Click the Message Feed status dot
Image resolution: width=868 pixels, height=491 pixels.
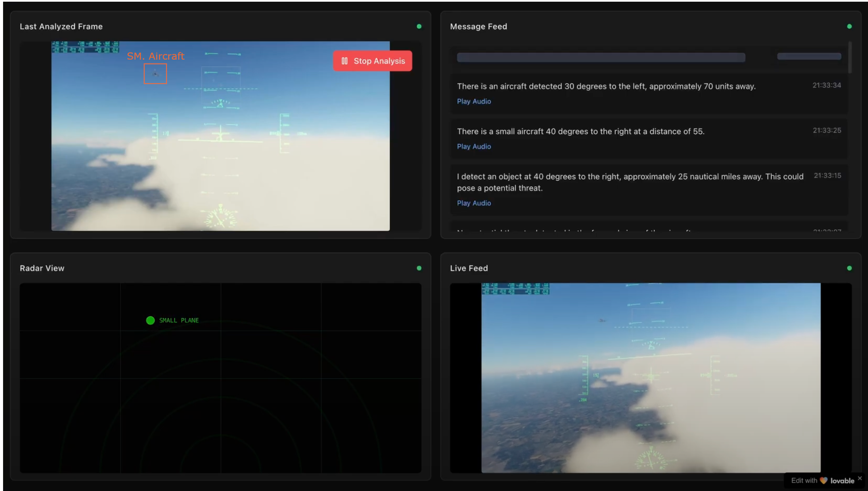[849, 26]
